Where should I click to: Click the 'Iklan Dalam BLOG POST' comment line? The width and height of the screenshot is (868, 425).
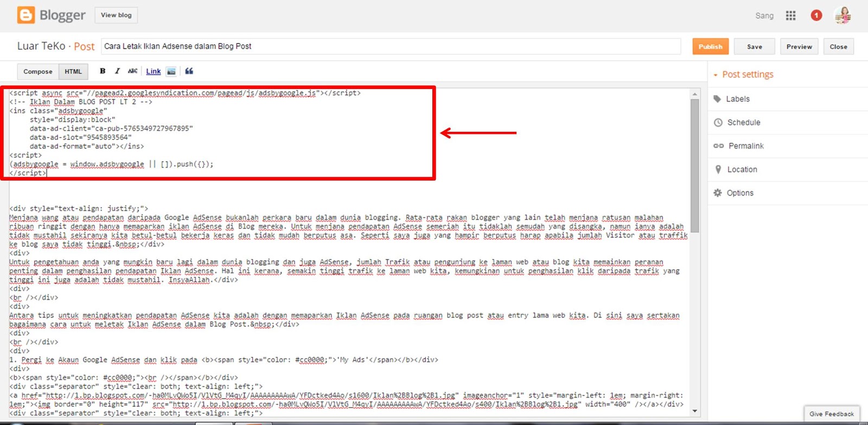pyautogui.click(x=81, y=102)
